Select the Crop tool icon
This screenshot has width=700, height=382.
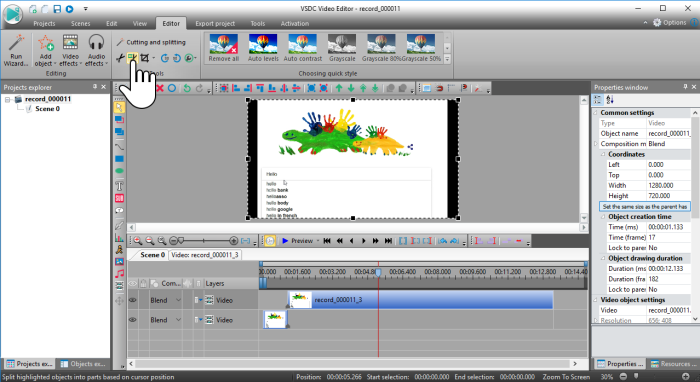click(145, 58)
